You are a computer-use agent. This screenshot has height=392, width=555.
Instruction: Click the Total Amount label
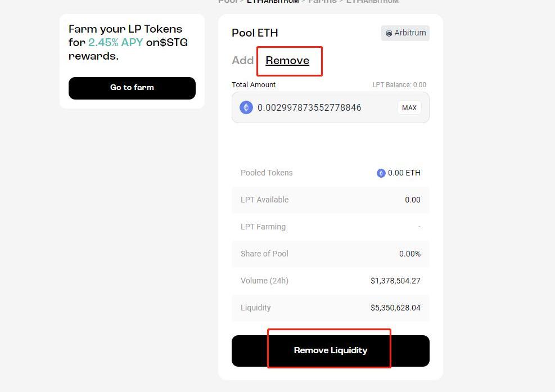(254, 85)
